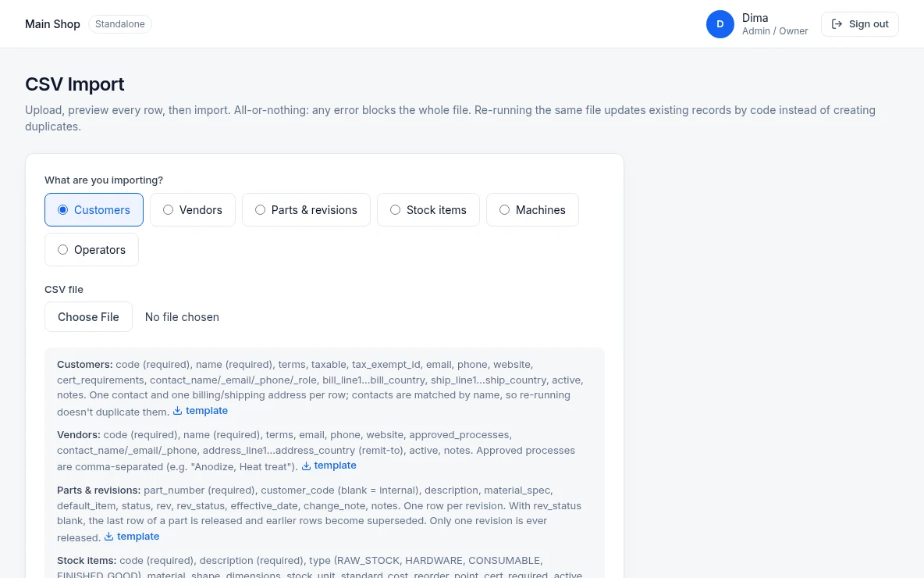Select the Customers radio option
Screen dimensions: 924x578
coord(94,210)
